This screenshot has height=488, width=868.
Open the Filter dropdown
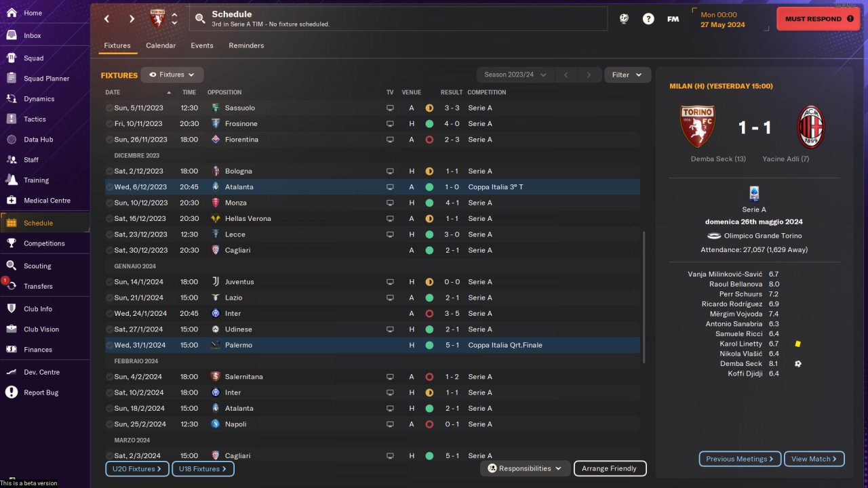[x=627, y=75]
